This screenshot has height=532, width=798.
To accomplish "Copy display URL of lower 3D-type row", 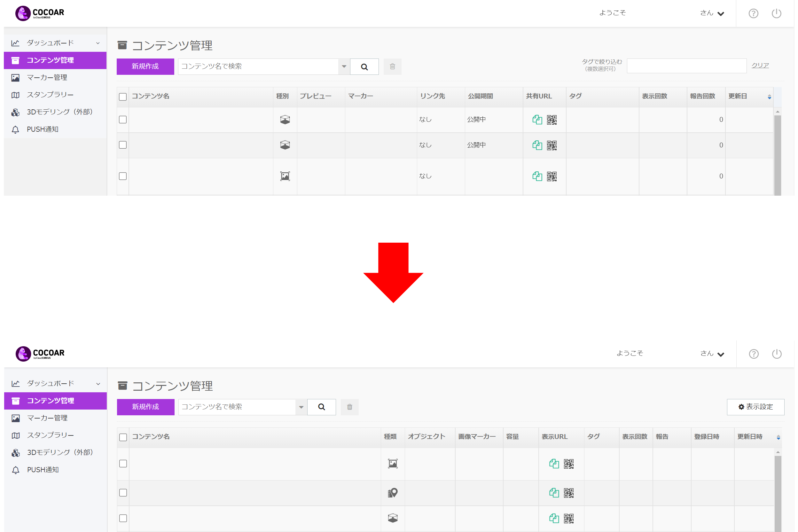I will click(x=554, y=518).
